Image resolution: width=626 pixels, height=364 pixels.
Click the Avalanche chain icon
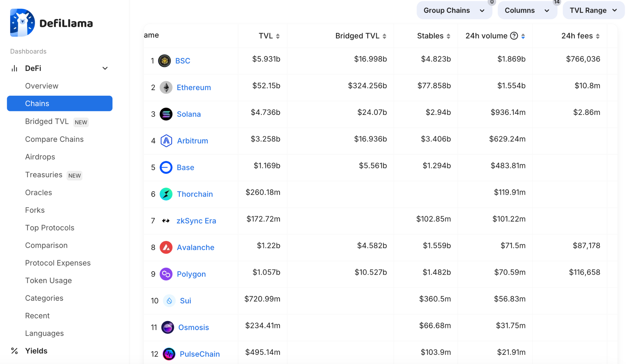166,247
